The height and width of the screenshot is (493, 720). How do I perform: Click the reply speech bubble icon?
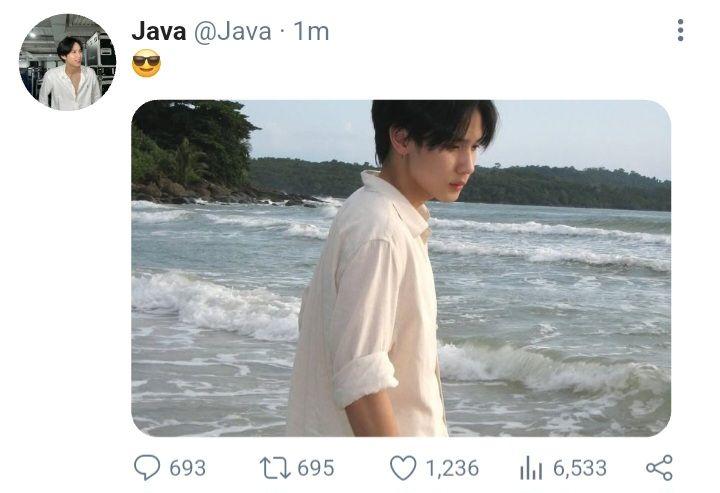tap(147, 467)
